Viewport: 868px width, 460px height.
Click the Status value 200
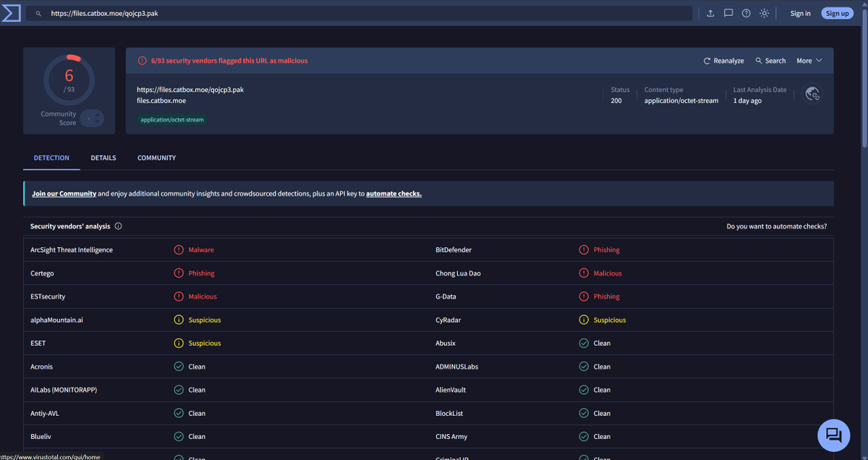(616, 101)
